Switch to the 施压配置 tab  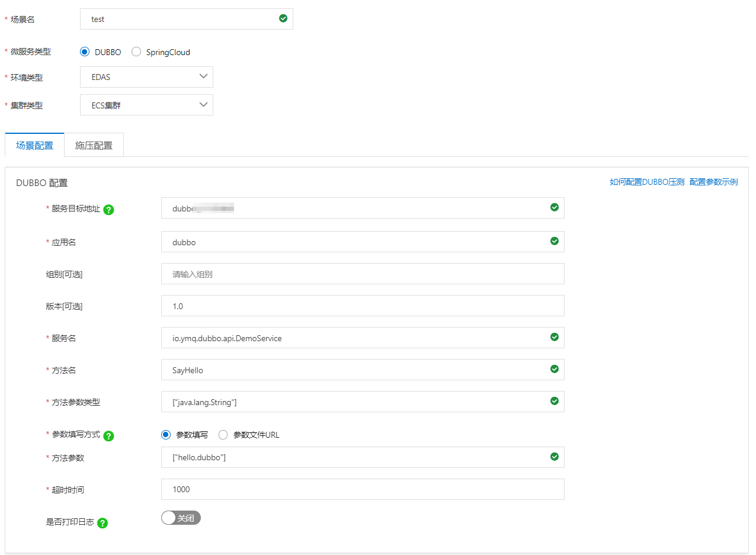coord(94,145)
